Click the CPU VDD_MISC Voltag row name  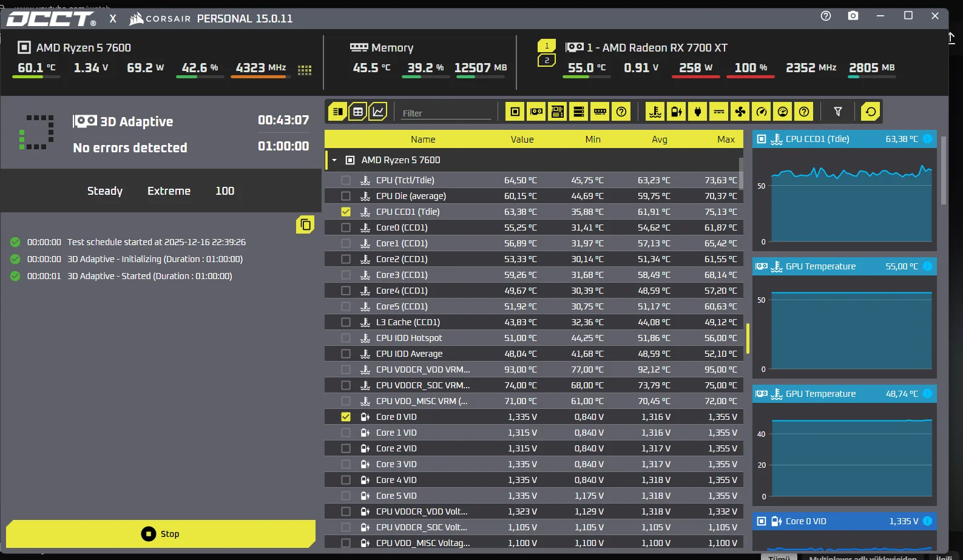(423, 543)
